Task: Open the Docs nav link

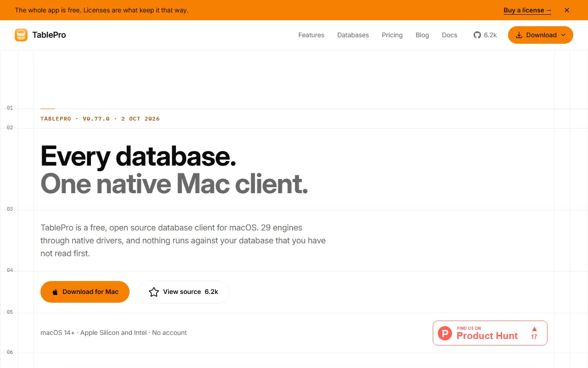Action: tap(449, 35)
